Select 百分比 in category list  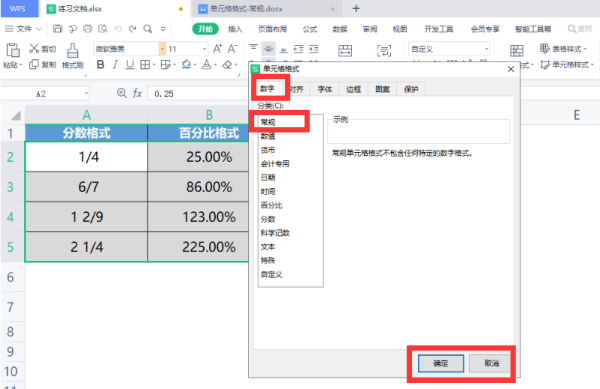(x=271, y=205)
